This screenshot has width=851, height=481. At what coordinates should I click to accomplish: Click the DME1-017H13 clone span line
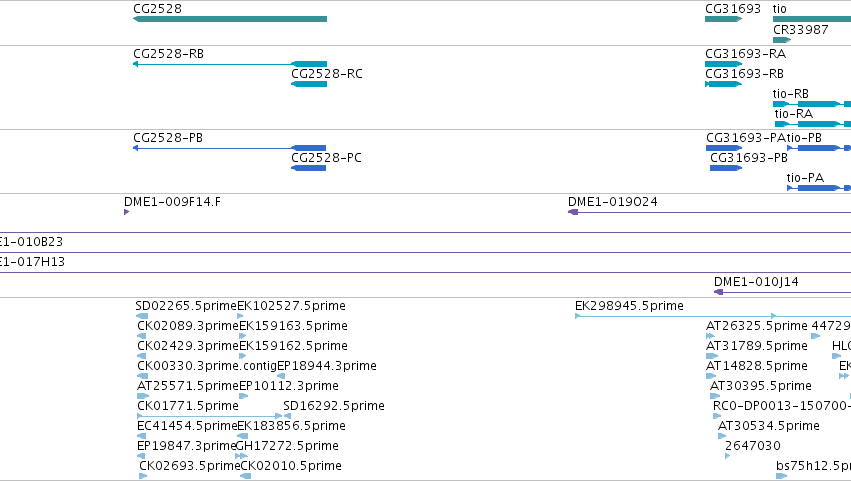click(426, 273)
